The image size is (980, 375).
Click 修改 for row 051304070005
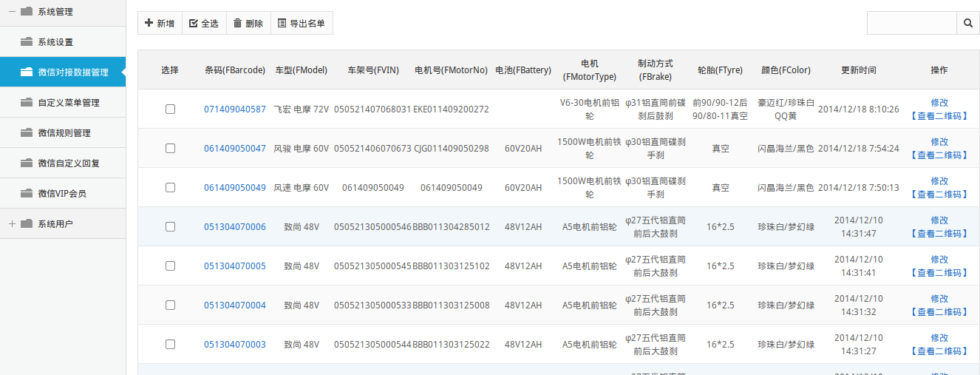pos(939,260)
